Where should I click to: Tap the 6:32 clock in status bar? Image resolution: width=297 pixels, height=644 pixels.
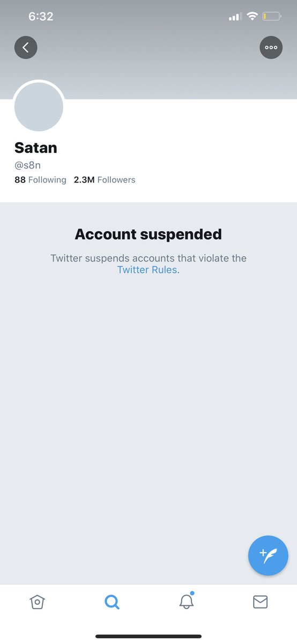[41, 17]
